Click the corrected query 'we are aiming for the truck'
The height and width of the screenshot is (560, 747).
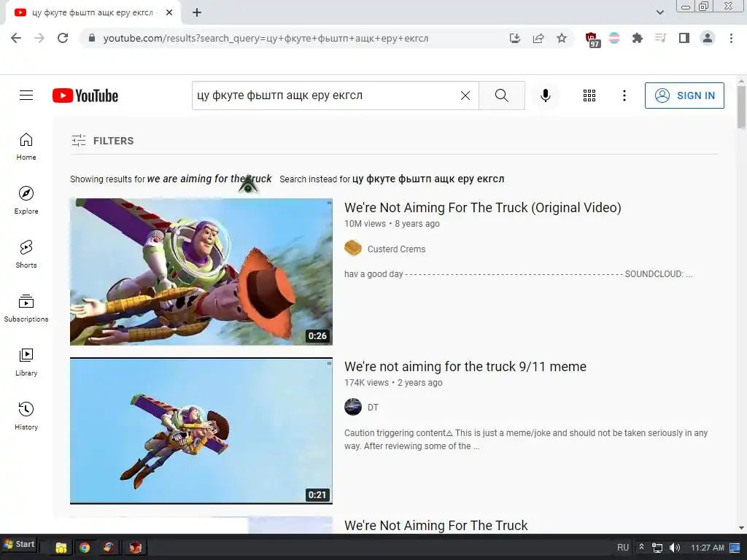pos(209,179)
